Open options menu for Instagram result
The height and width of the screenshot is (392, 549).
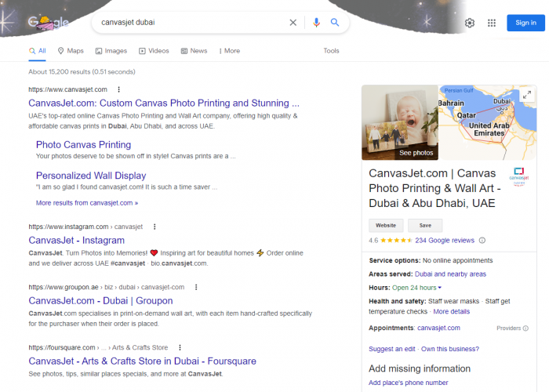point(155,227)
